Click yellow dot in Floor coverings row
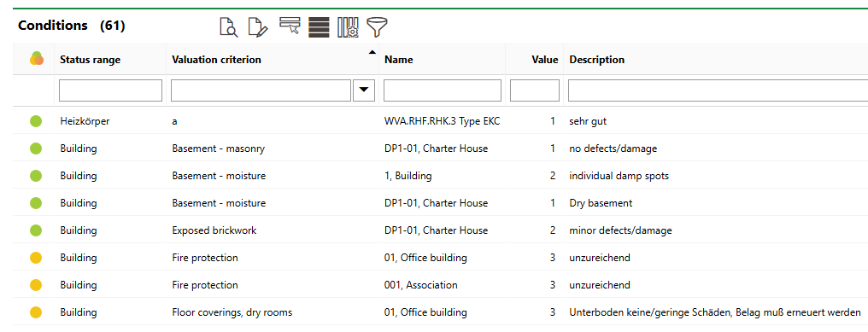 (x=36, y=312)
